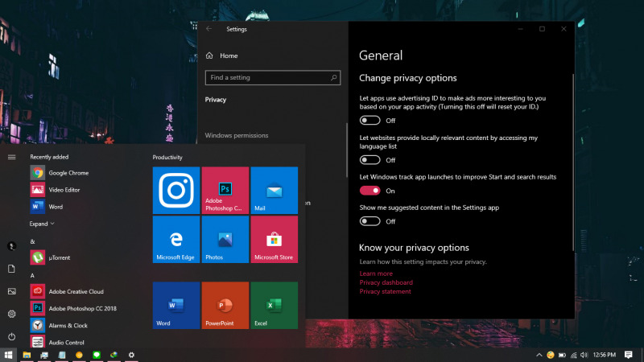The image size is (644, 362).
Task: Open the green chat app on taskbar
Action: pos(97,355)
